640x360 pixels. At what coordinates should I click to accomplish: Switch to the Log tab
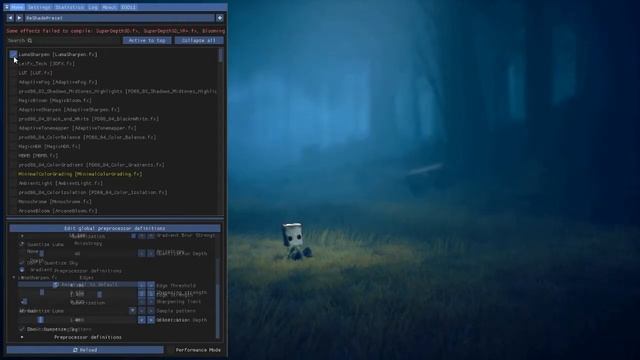point(93,7)
